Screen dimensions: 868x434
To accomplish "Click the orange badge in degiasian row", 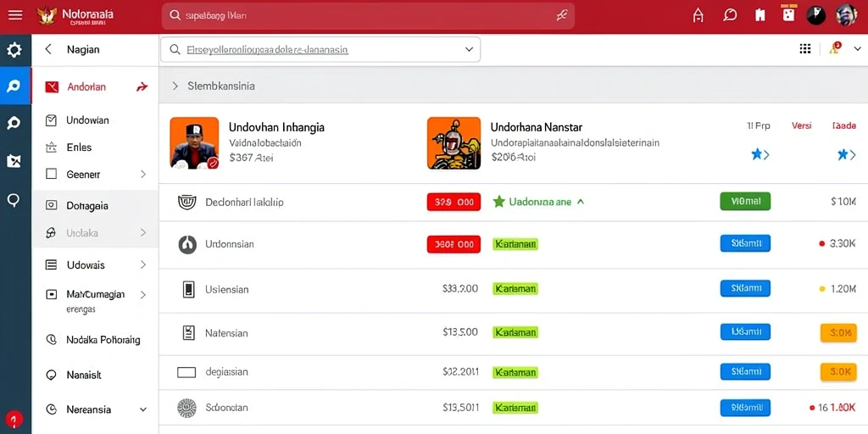I will [838, 372].
